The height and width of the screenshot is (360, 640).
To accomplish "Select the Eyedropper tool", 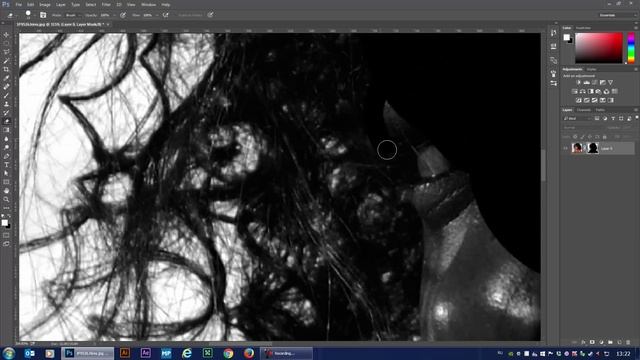I will pyautogui.click(x=6, y=78).
